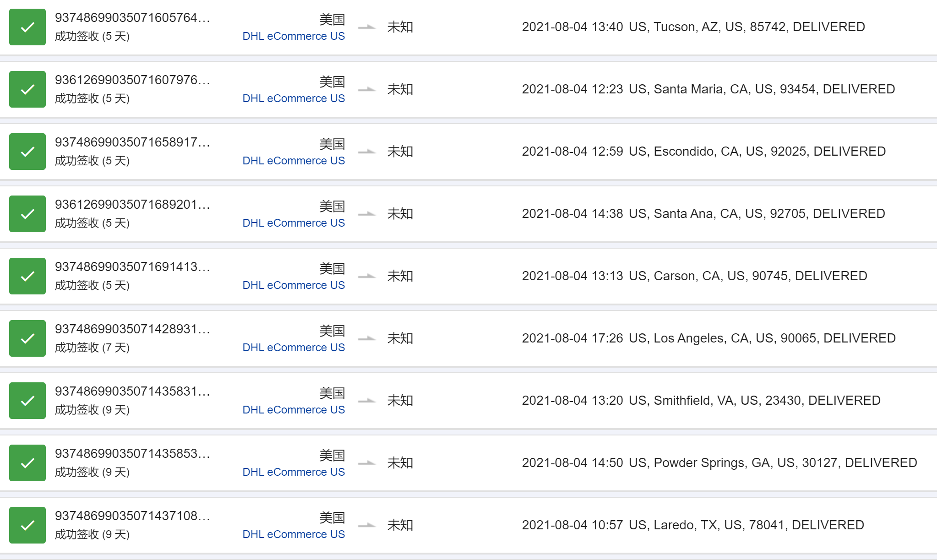Select tracking number 937486990350716589​17…

click(132, 142)
